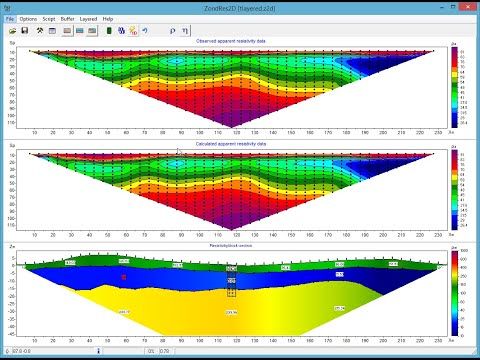
Task: Maximize the ZondRes2D window
Action: point(453,7)
